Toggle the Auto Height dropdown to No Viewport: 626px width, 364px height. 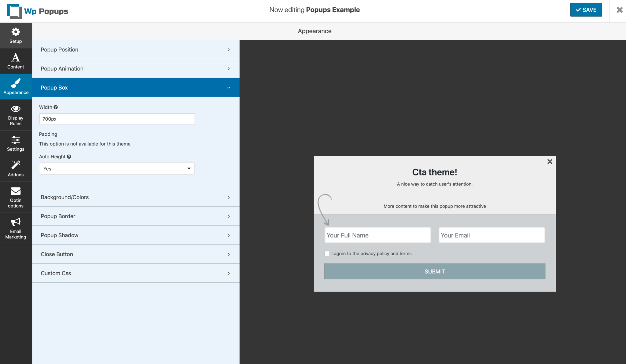click(x=116, y=169)
